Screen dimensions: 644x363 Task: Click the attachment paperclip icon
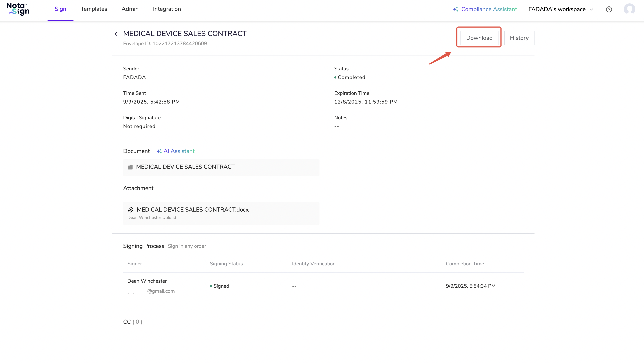click(131, 210)
